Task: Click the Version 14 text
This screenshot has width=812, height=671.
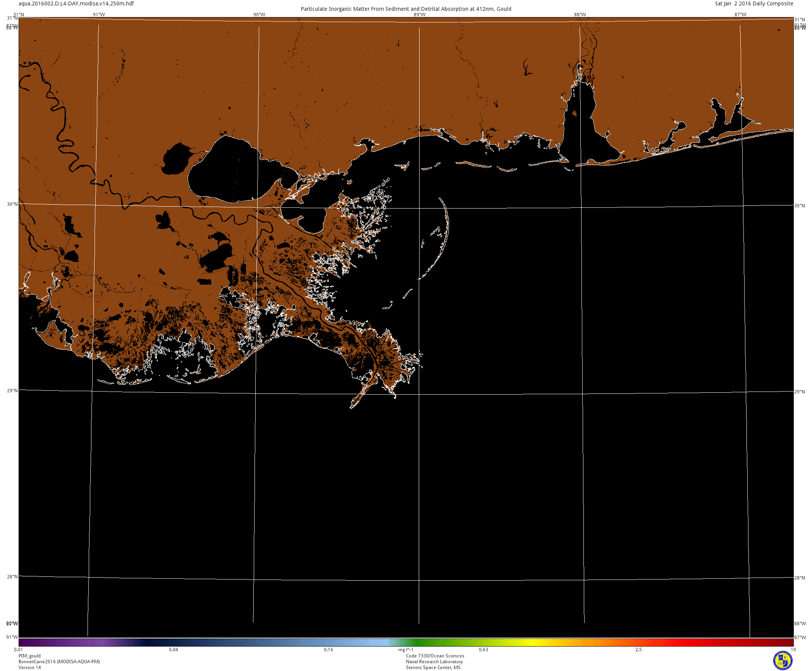Action: coord(29,668)
